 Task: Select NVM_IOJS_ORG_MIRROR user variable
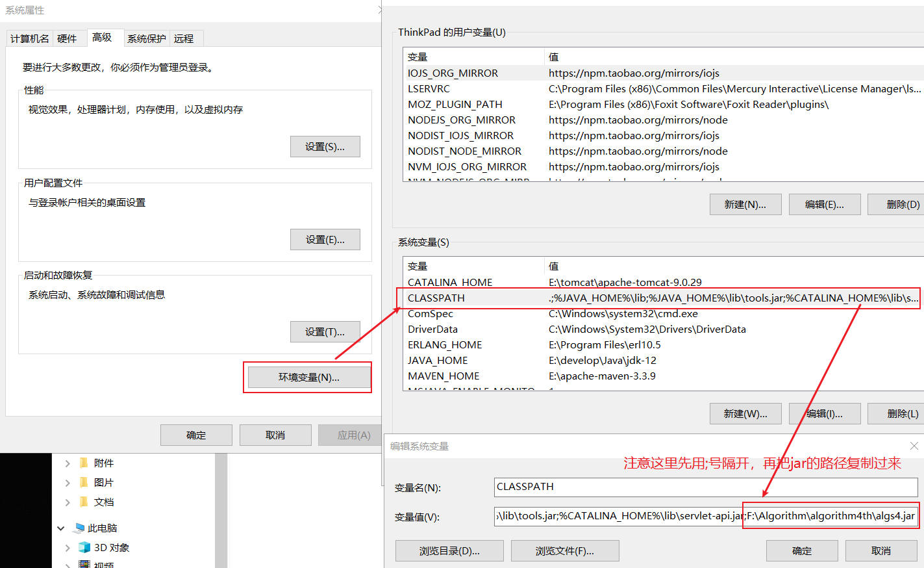(662, 166)
